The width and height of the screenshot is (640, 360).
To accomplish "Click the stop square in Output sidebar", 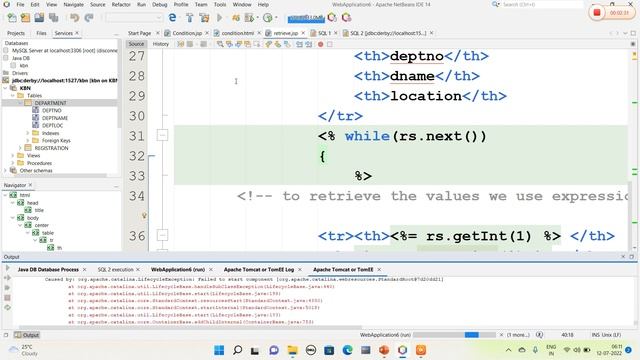I will [x=7, y=298].
